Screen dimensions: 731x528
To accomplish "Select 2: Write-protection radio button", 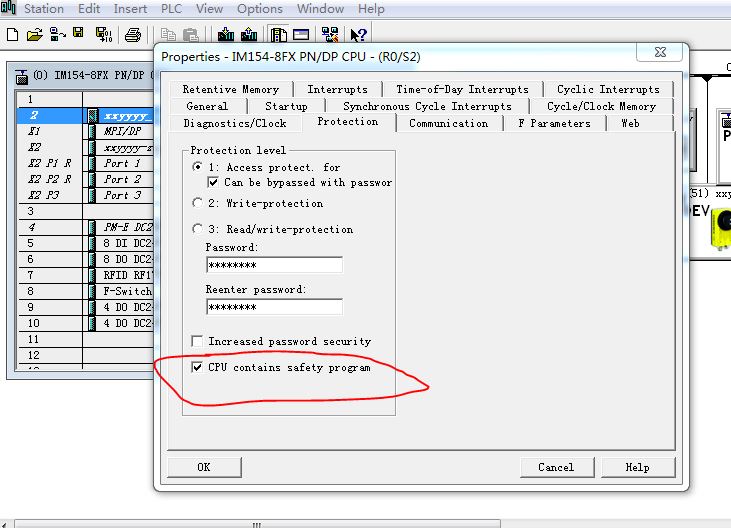I will tap(197, 203).
